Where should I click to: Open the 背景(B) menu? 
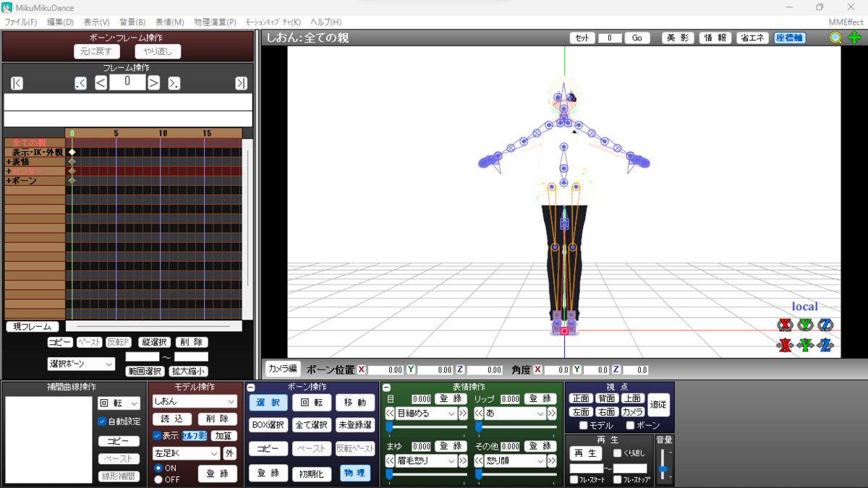click(132, 22)
